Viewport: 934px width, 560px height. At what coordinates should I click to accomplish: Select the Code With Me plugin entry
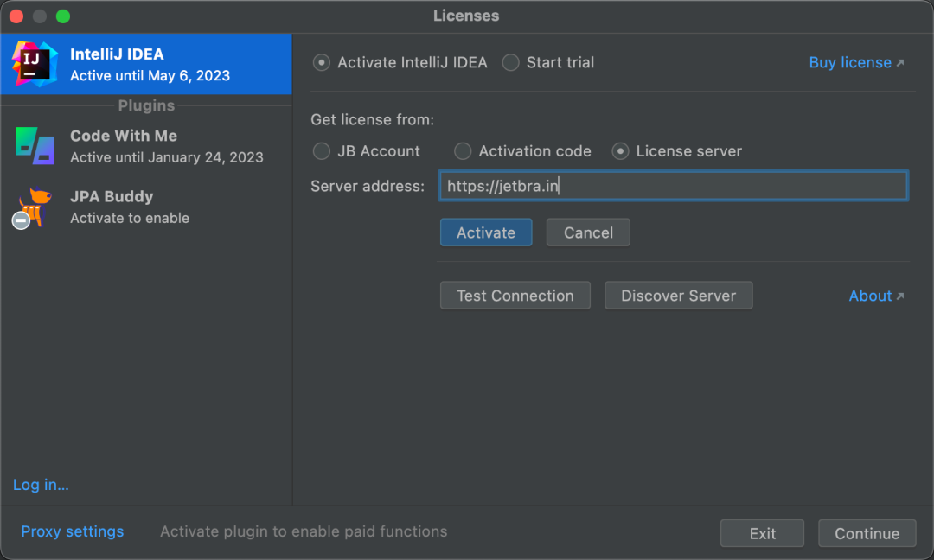[x=146, y=146]
